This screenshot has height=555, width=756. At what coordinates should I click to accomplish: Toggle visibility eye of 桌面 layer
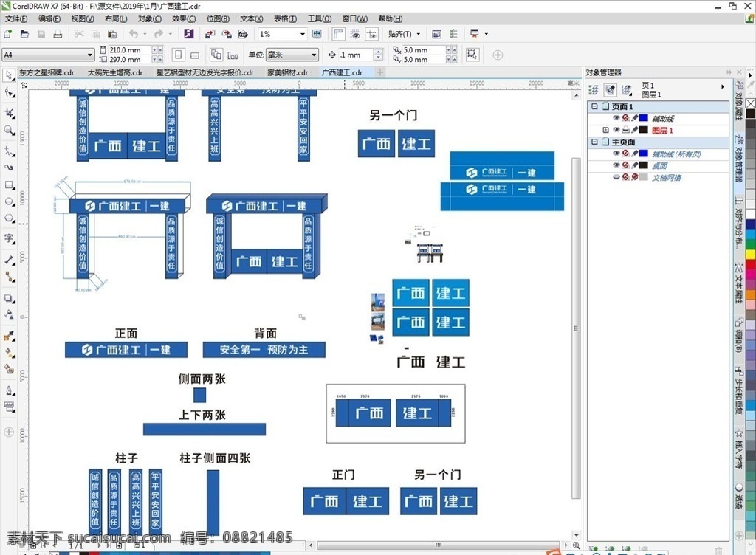click(616, 166)
